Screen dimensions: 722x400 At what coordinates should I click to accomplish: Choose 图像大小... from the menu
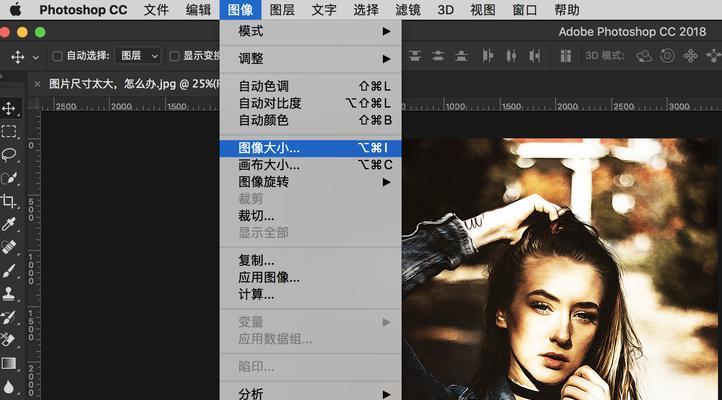pos(310,148)
